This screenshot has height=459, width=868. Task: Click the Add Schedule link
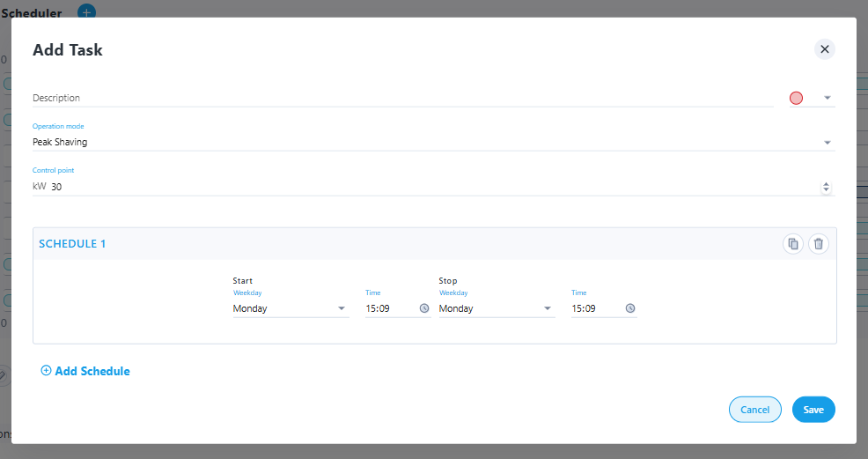click(x=85, y=371)
